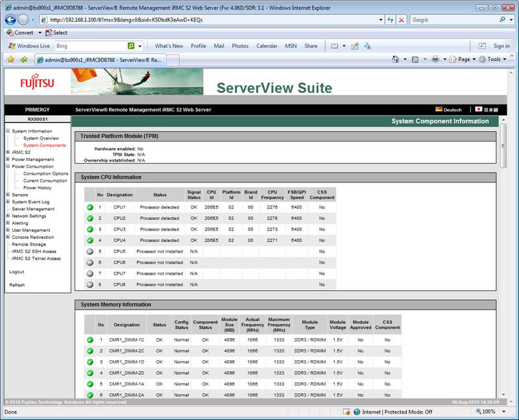Image resolution: width=519 pixels, height=420 pixels.
Task: Click the Add to Favorites icon
Action: click(24, 60)
